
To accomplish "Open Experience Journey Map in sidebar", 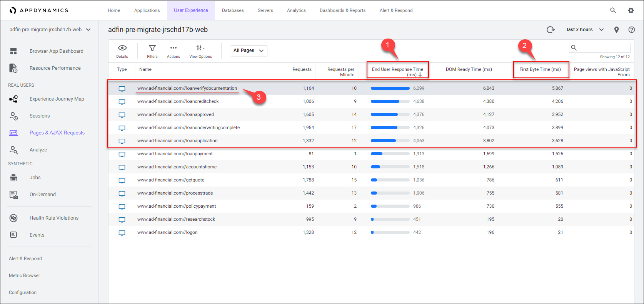I will click(x=57, y=99).
